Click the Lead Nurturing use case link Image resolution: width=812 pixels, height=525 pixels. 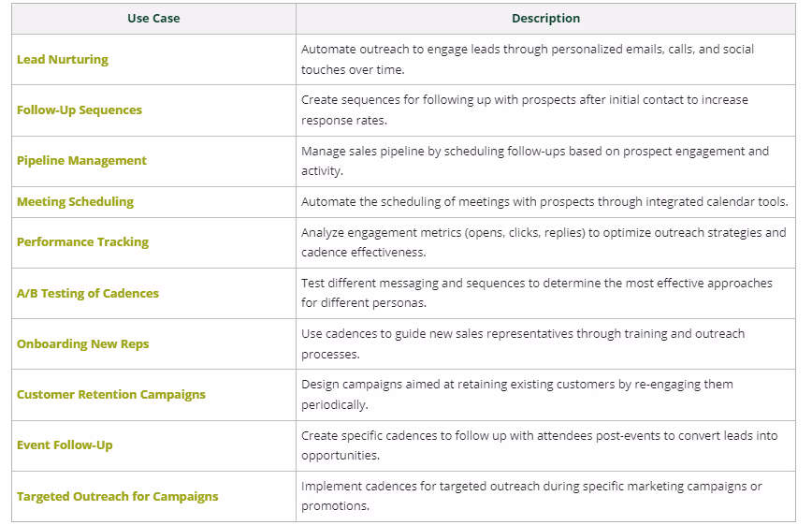coord(62,60)
